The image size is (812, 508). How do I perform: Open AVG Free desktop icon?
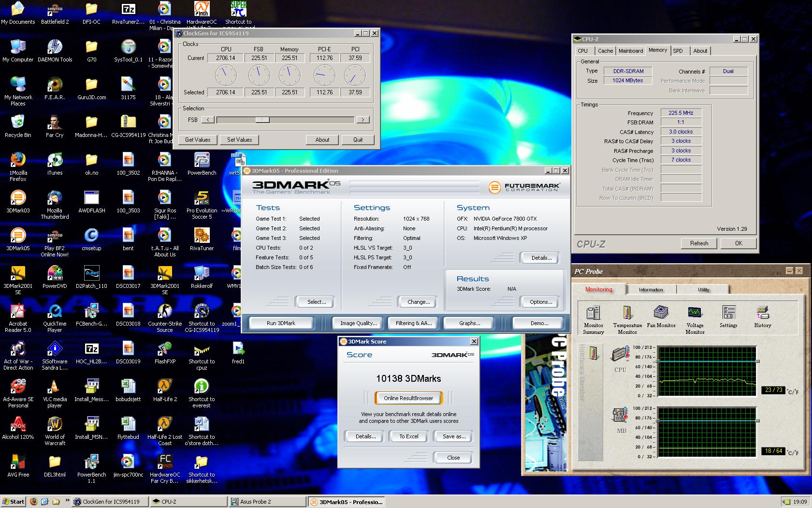click(18, 466)
